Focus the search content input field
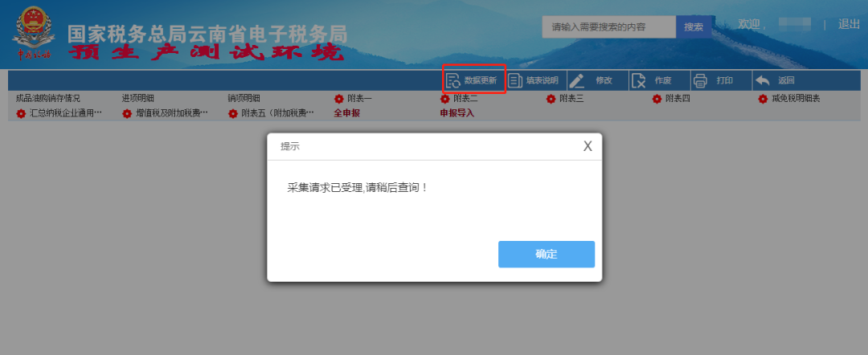The height and width of the screenshot is (355, 868). coord(609,27)
